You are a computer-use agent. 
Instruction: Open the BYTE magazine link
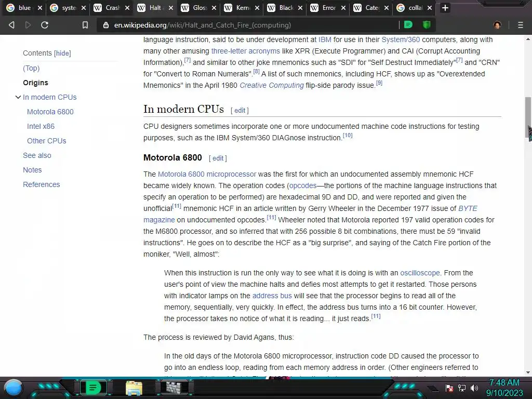click(x=468, y=209)
